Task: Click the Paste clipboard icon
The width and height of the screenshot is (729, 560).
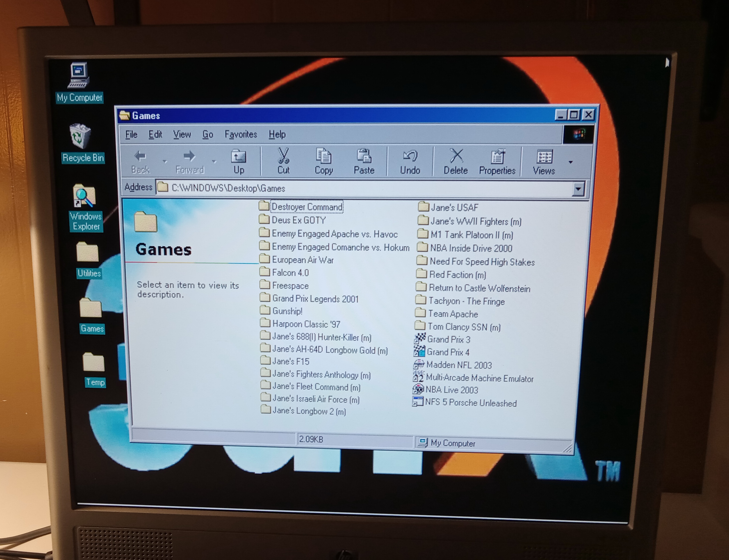Action: click(364, 156)
